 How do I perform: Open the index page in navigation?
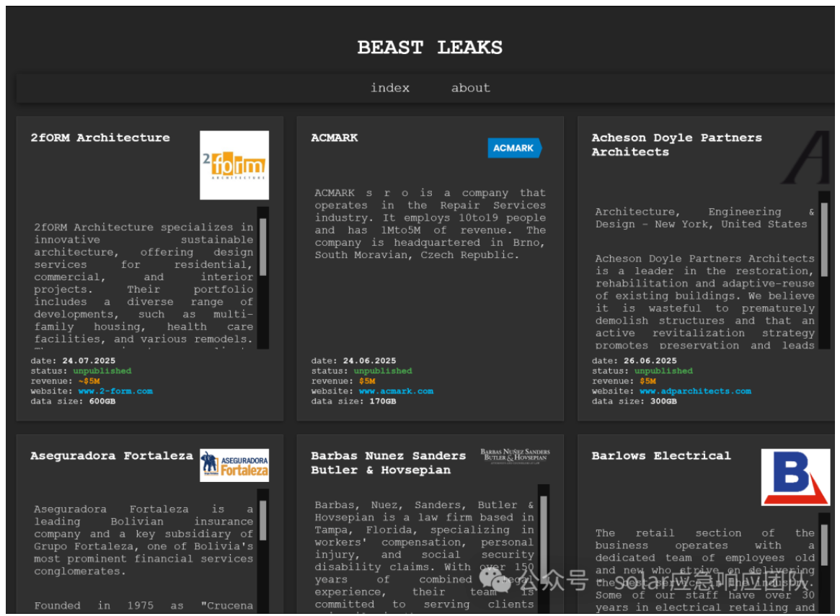(x=390, y=88)
